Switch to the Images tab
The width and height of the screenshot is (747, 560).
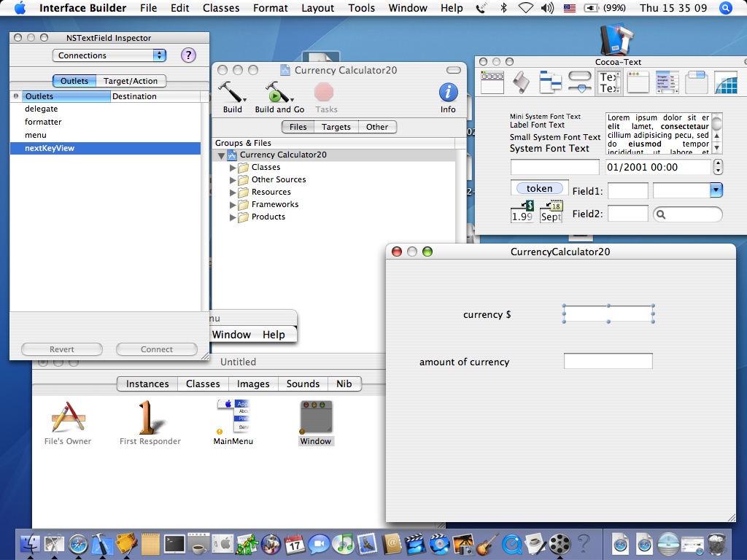(253, 384)
